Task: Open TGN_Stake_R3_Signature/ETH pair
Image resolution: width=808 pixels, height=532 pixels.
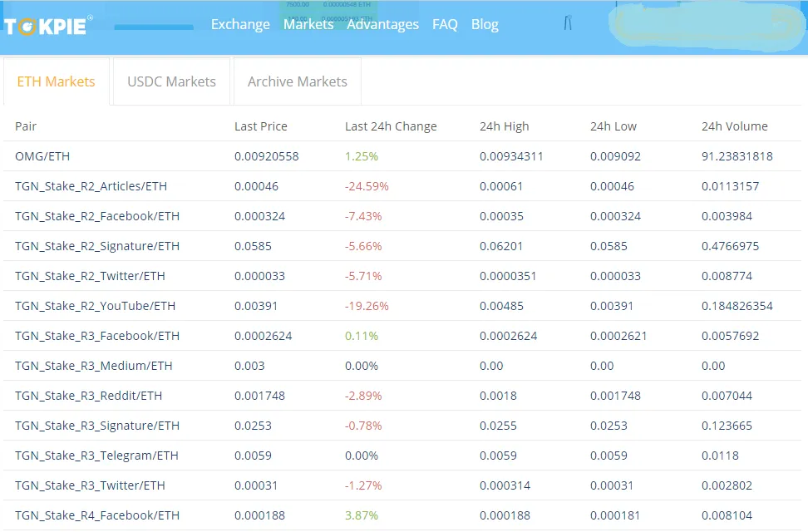Action: click(97, 426)
